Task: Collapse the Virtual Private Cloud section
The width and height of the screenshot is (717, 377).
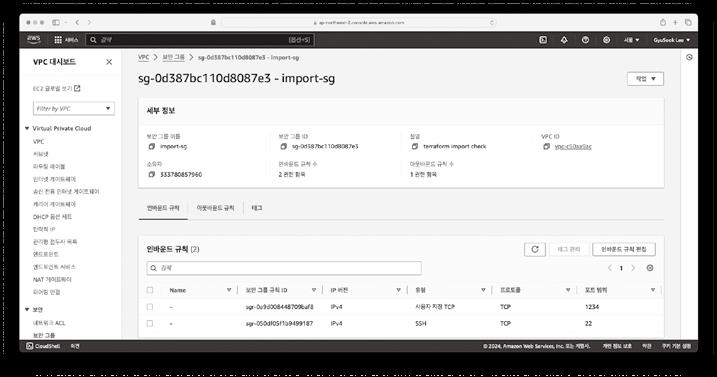Action: click(x=27, y=129)
